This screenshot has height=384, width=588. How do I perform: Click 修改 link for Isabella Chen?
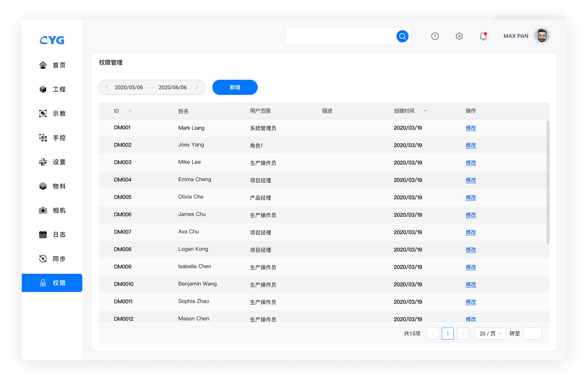pyautogui.click(x=471, y=267)
